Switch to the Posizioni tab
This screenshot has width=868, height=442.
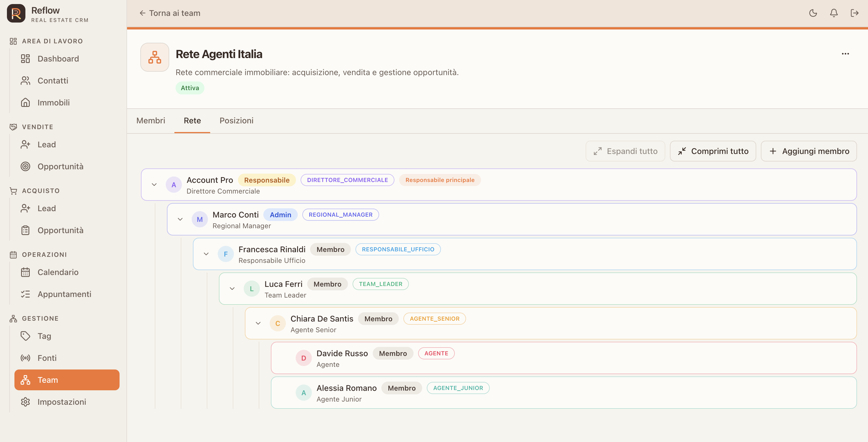tap(236, 121)
